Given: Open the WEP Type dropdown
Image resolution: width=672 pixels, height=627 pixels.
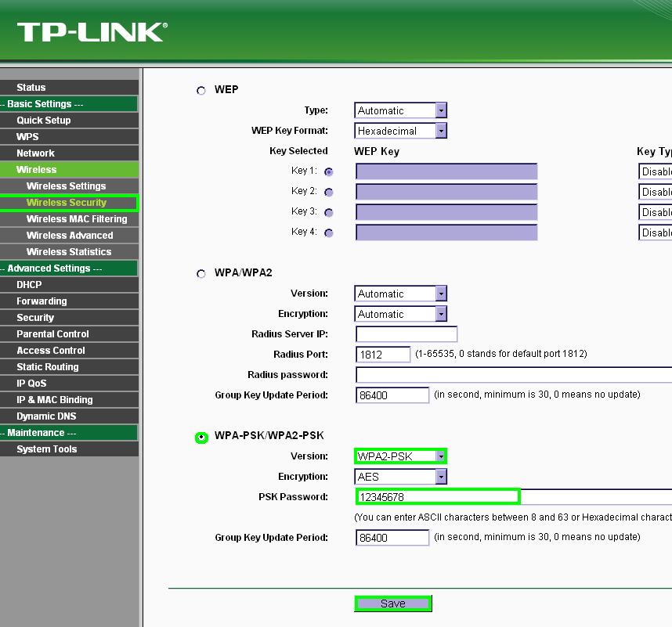Looking at the screenshot, I should 400,111.
